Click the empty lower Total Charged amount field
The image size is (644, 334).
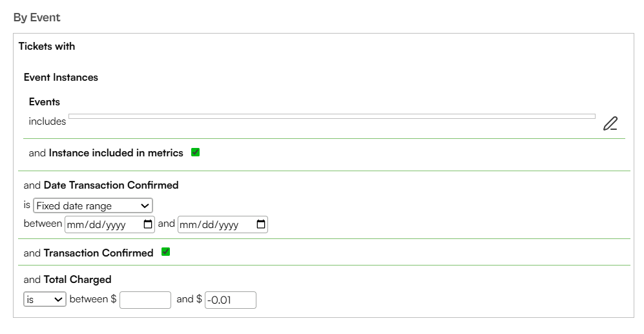[x=145, y=300]
